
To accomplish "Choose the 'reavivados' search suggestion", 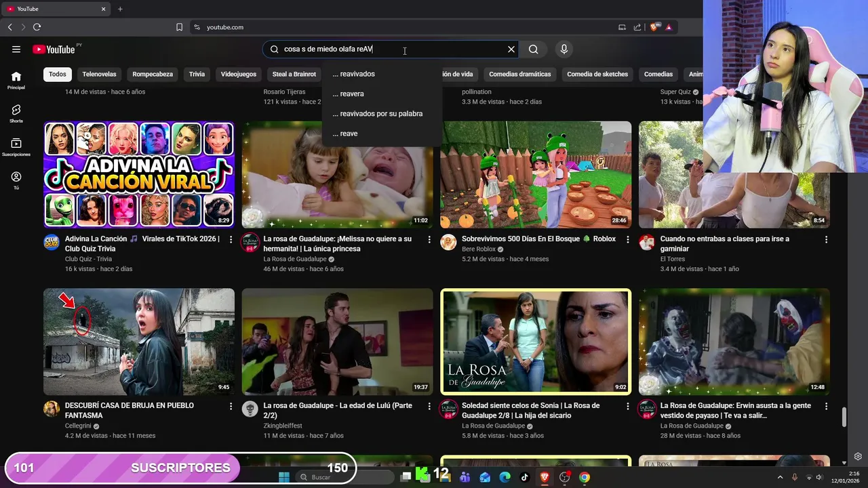I will pos(382,74).
